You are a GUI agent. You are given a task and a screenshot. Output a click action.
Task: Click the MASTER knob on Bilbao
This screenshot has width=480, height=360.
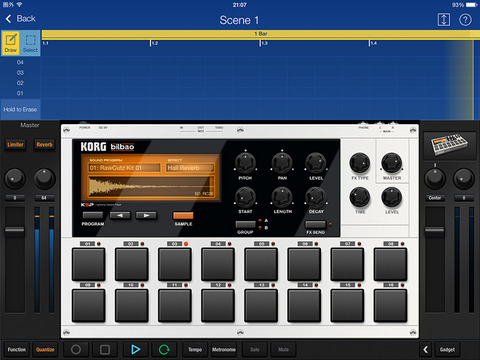click(392, 163)
